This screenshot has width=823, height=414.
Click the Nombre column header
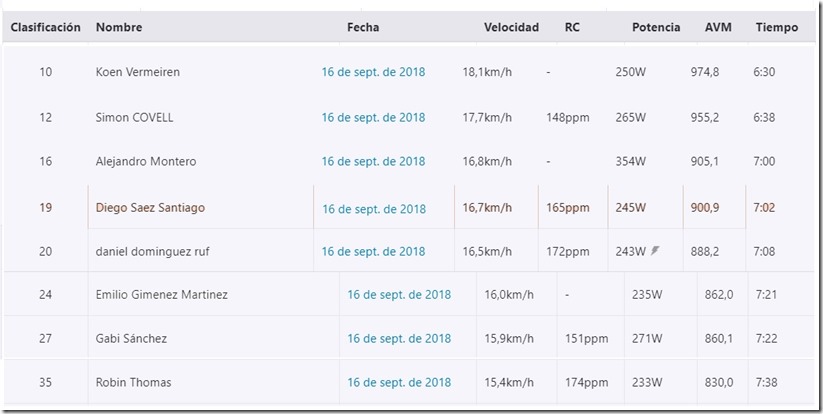(119, 27)
